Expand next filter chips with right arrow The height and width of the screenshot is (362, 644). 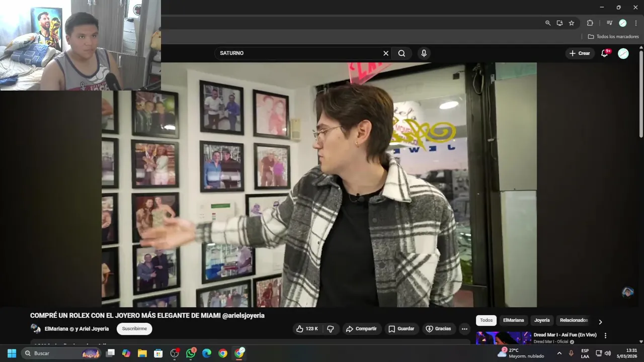tap(600, 322)
